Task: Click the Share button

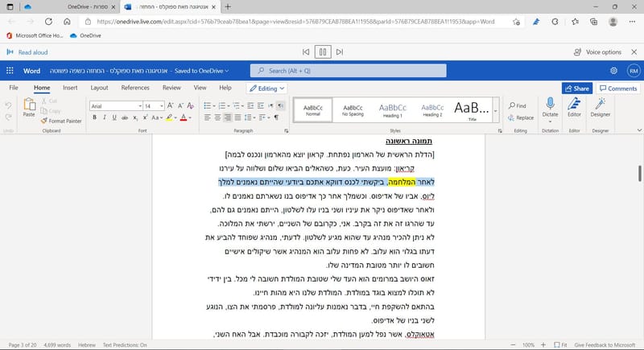Action: [x=577, y=89]
